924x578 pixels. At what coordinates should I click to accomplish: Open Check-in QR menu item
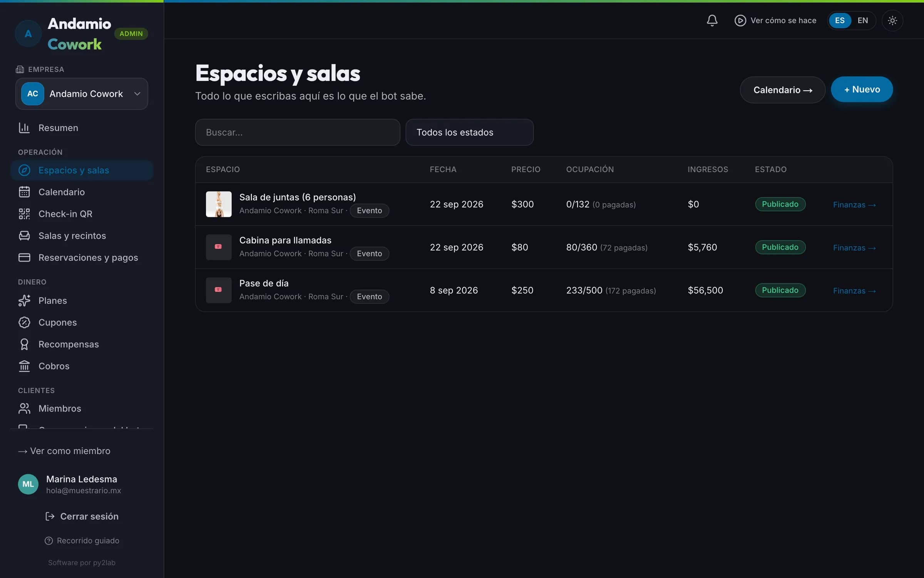pyautogui.click(x=82, y=214)
